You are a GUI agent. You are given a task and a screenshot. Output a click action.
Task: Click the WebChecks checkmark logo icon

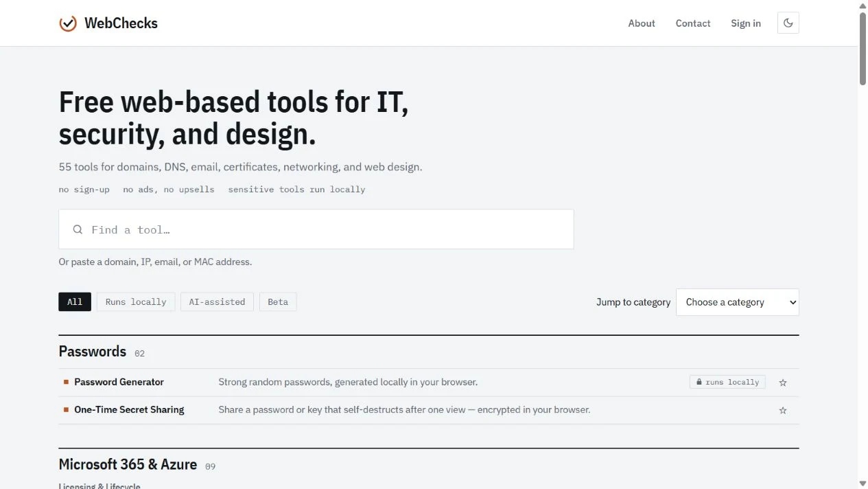click(68, 23)
